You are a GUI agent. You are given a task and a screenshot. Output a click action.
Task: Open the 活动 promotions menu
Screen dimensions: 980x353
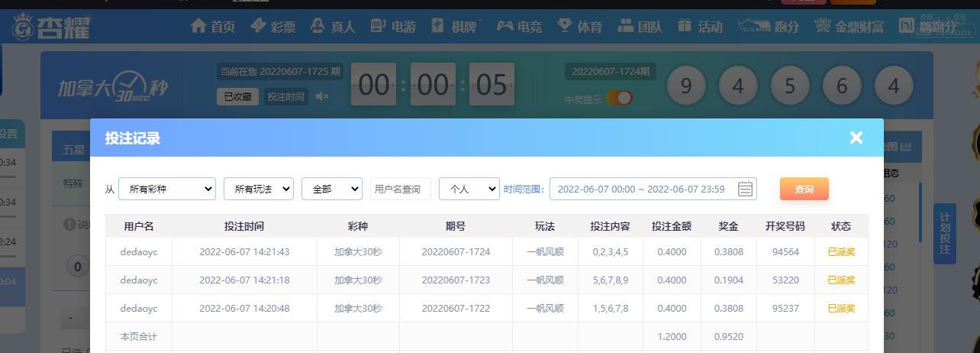click(x=700, y=26)
